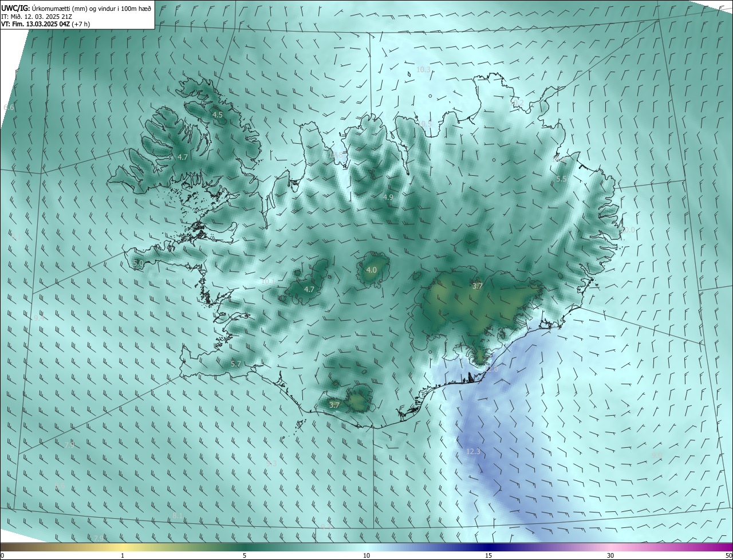The width and height of the screenshot is (733, 560).
Task: Click the valid time line 'VT: Fim. 13.03.2025 04Z (+7 h)'
Action: tap(46, 24)
